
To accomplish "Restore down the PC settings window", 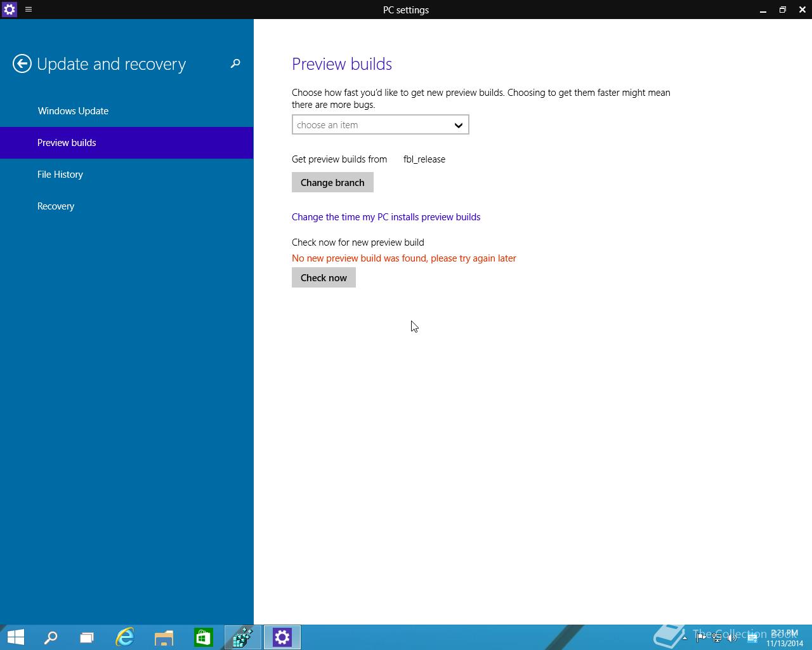I will 783,10.
